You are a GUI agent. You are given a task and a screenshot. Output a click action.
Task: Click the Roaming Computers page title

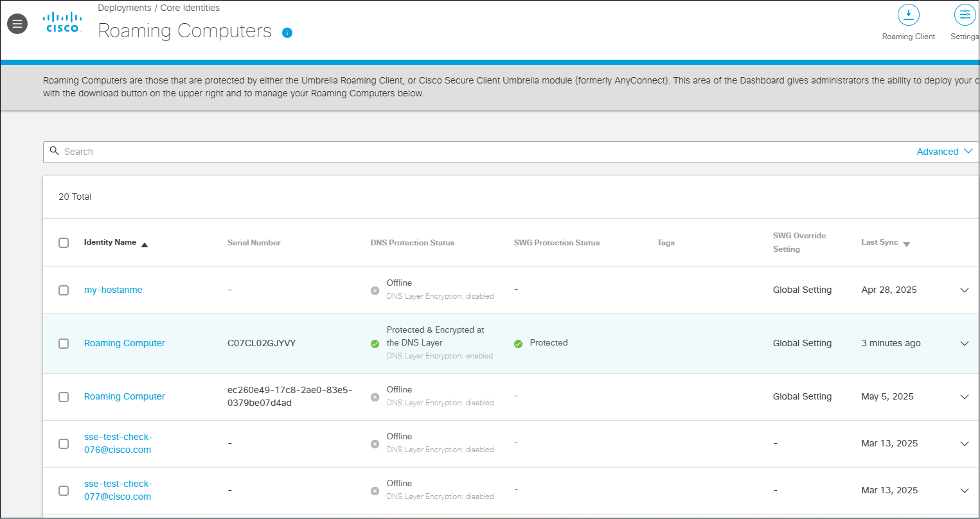click(185, 31)
